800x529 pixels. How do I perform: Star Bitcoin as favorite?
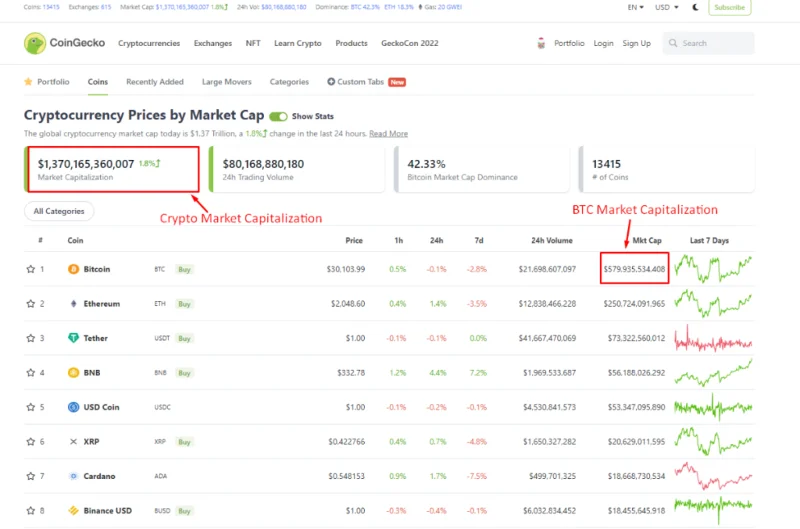[x=31, y=269]
